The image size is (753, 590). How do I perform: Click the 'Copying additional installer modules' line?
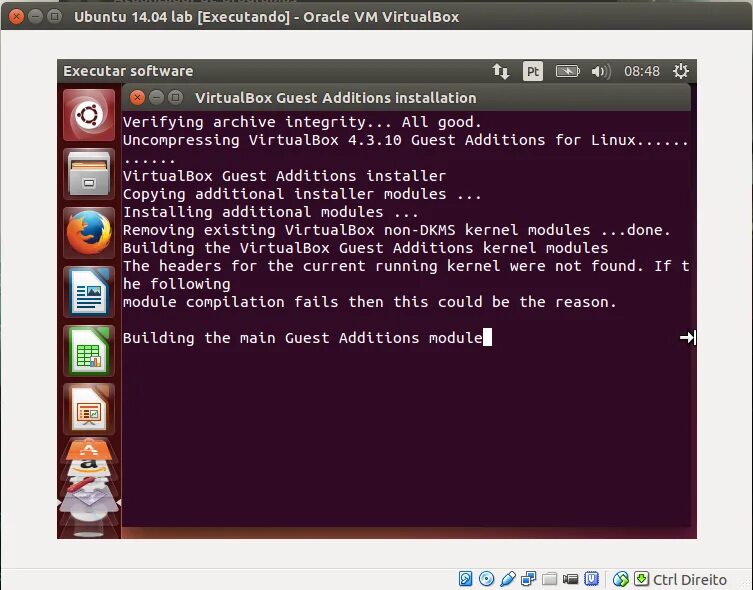[302, 194]
